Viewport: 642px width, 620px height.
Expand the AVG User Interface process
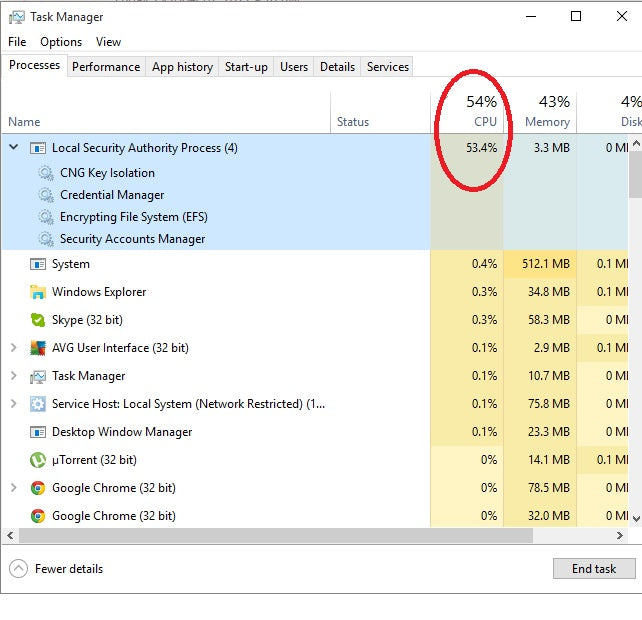(x=14, y=348)
